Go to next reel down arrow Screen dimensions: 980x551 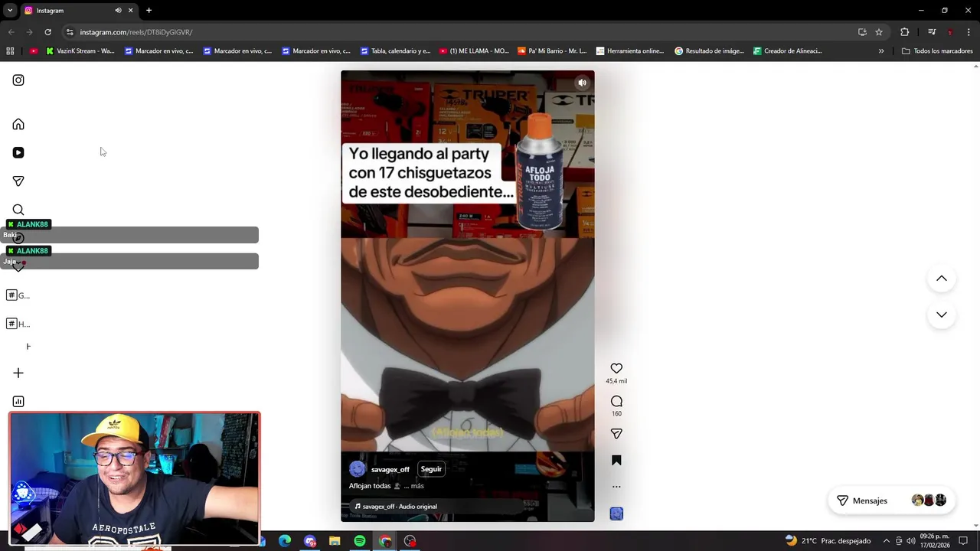(x=942, y=315)
